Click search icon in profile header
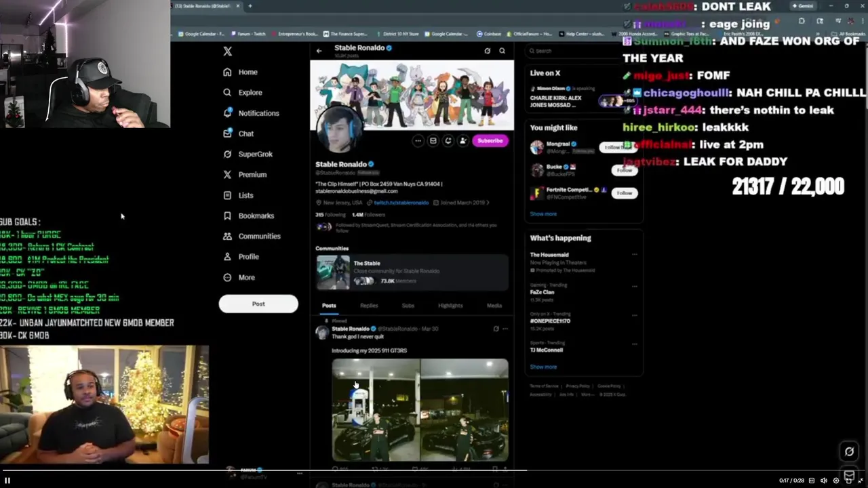This screenshot has height=488, width=868. [502, 51]
